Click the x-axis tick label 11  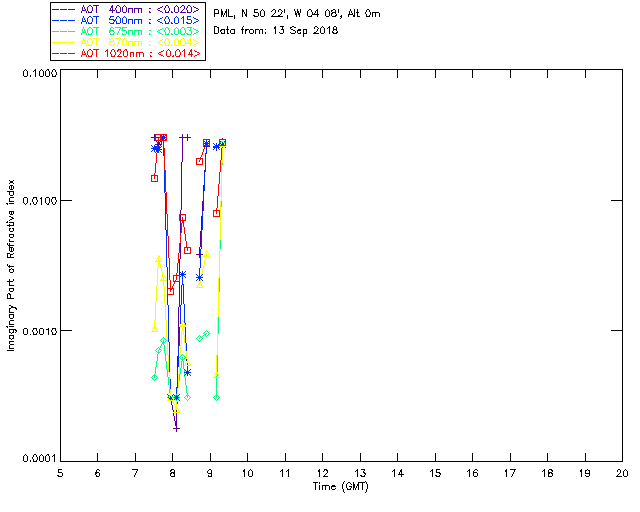click(x=285, y=473)
